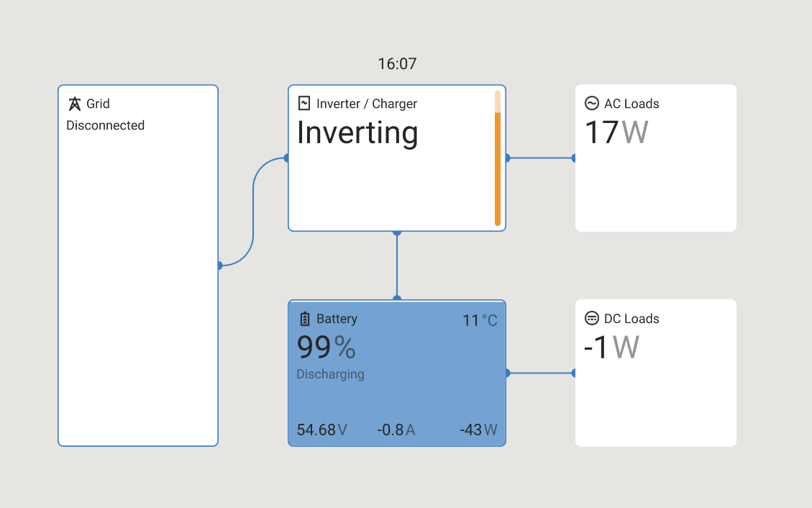812x508 pixels.
Task: Click the Grid pylon icon
Action: pos(75,104)
